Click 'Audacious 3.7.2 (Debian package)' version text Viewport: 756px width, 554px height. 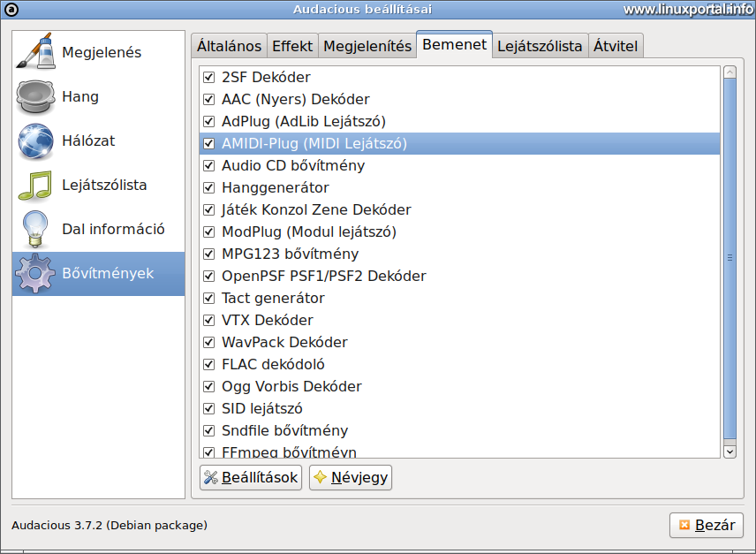click(110, 525)
